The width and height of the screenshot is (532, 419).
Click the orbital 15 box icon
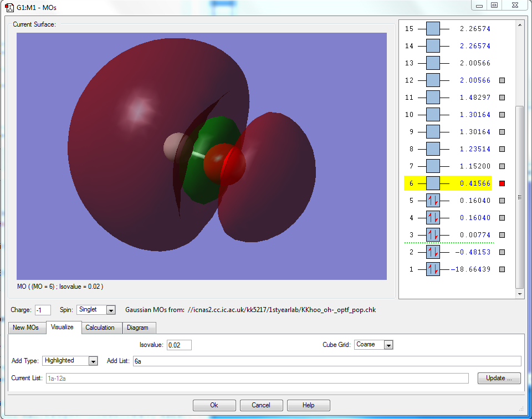pyautogui.click(x=433, y=29)
